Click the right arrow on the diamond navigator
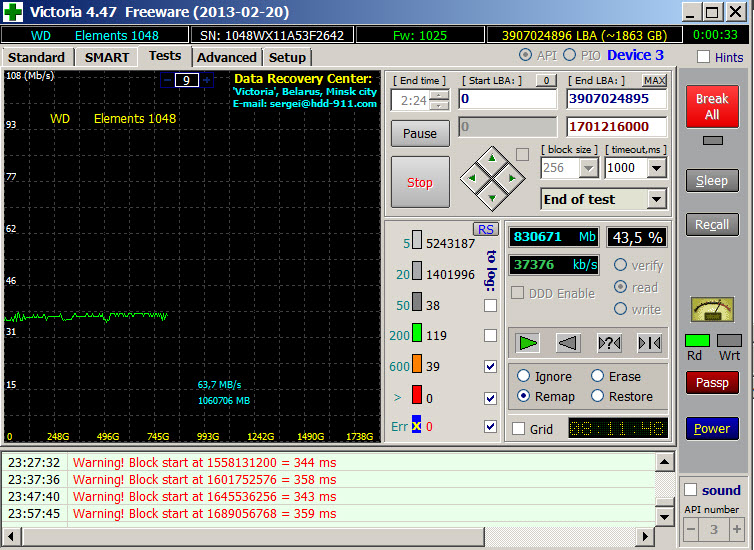The width and height of the screenshot is (754, 550). click(x=511, y=179)
